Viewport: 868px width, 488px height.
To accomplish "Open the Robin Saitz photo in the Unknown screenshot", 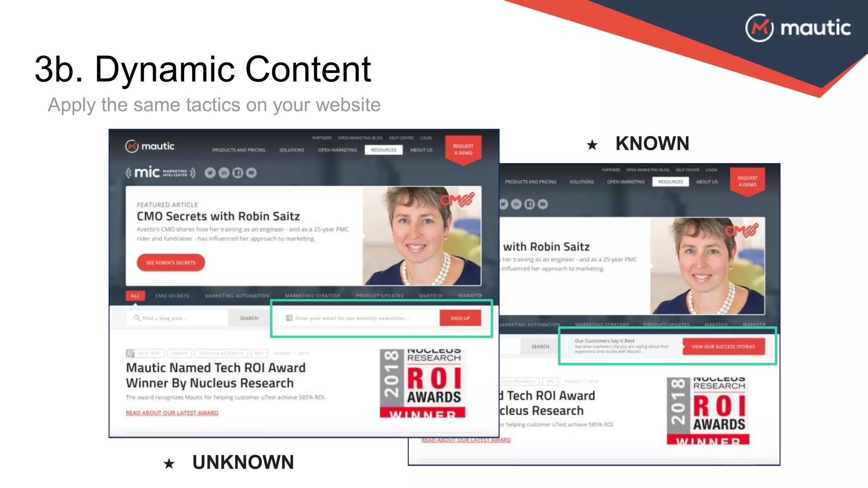I will [x=422, y=236].
